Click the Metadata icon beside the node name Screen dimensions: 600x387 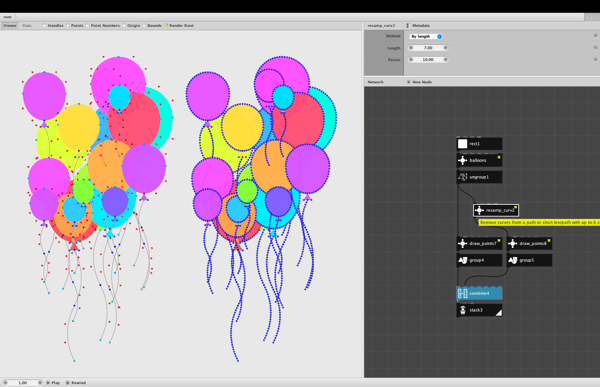click(x=408, y=26)
